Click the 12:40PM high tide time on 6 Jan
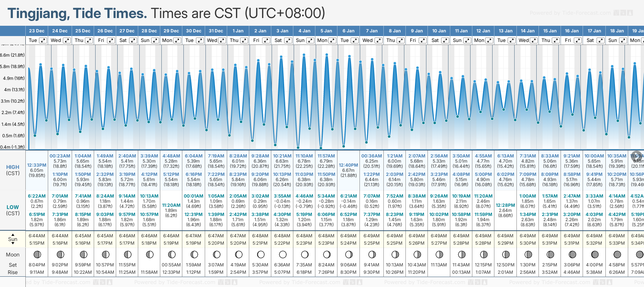 coord(348,165)
